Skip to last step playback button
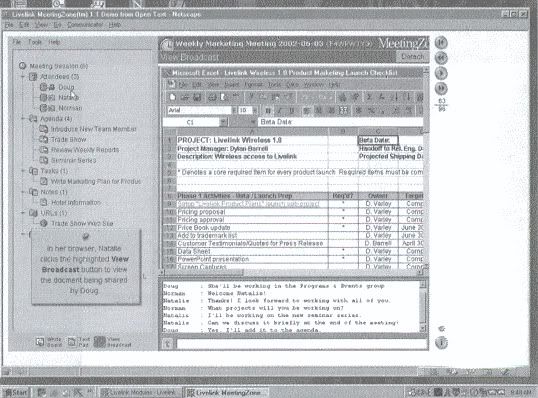Image resolution: width=538 pixels, height=398 pixels. 441,88
